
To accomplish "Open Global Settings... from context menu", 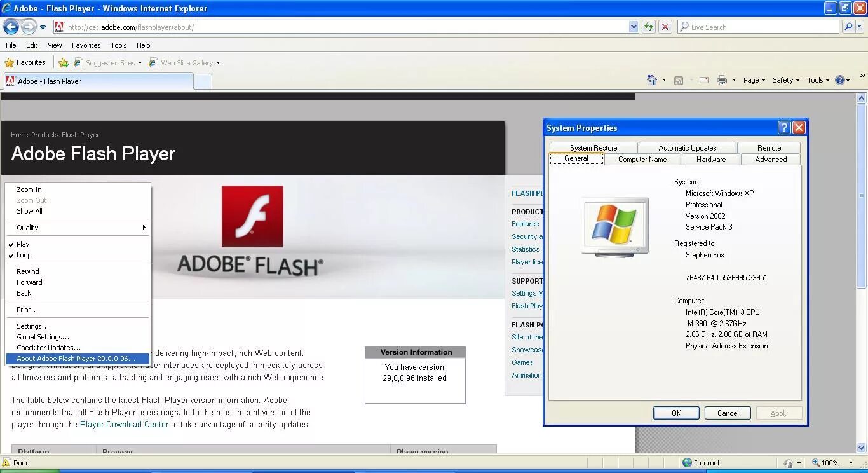I will [78, 337].
